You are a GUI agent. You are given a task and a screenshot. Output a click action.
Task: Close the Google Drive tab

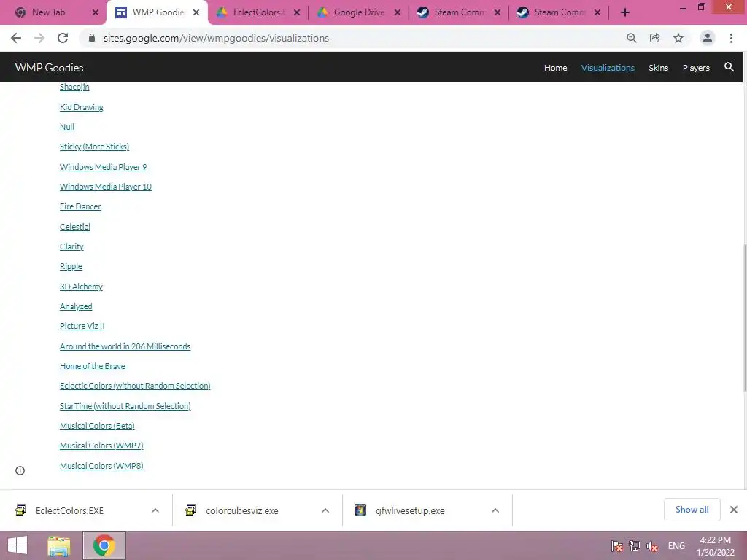398,12
